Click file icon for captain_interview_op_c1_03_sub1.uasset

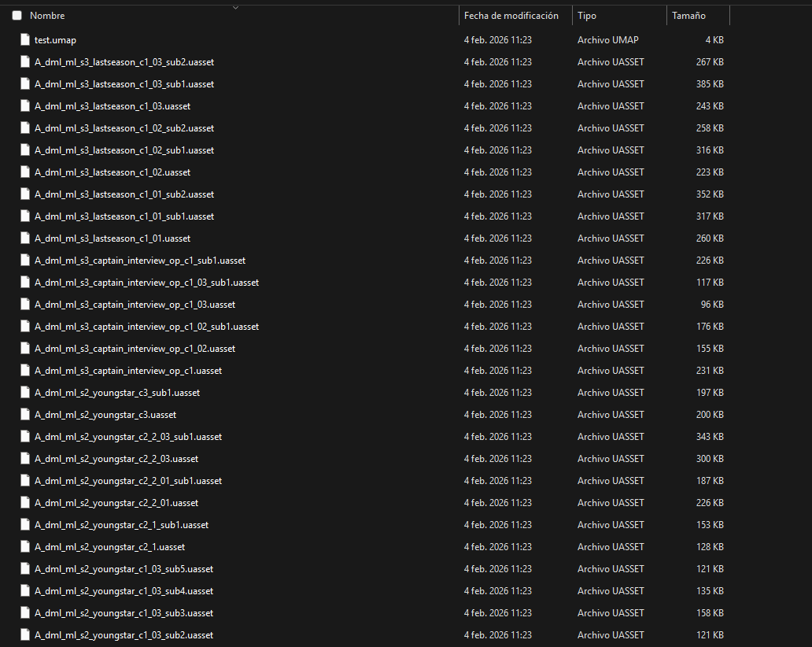[25, 283]
